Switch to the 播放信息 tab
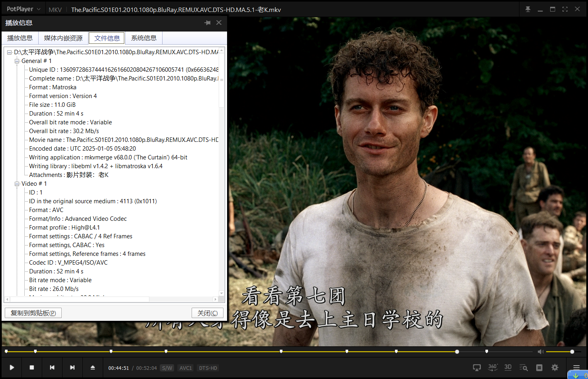 (x=20, y=38)
